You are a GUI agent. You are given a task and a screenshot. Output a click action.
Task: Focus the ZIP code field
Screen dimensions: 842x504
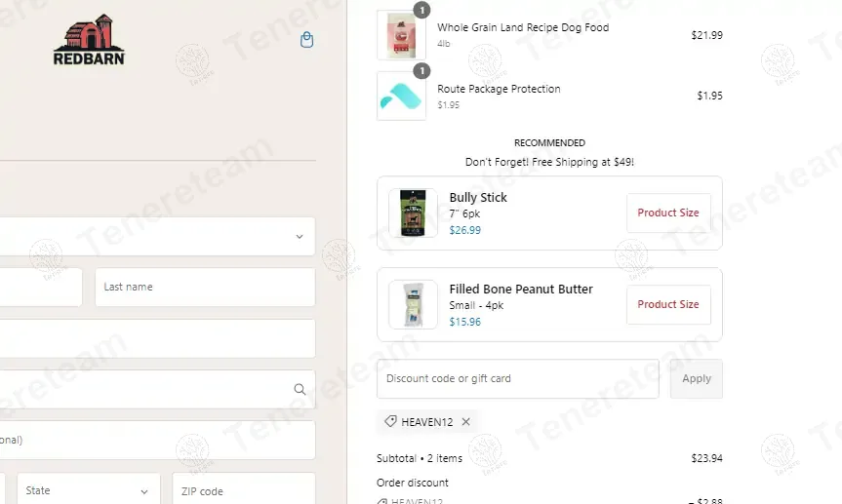[244, 490]
